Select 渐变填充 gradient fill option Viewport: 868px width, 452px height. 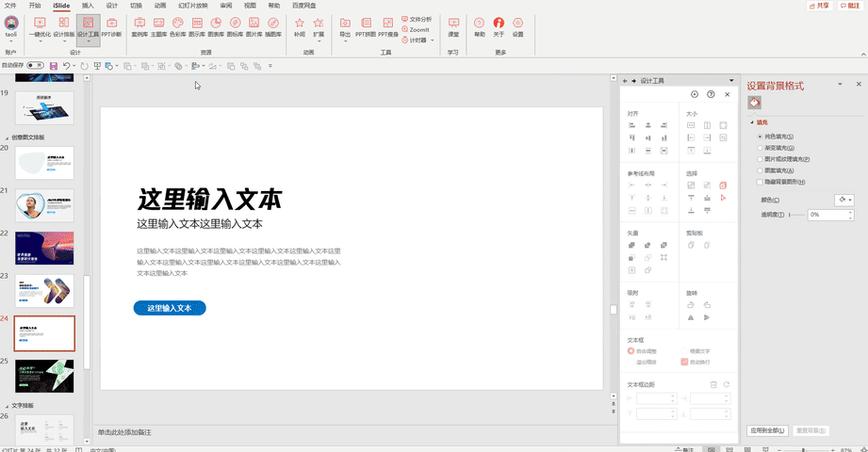(760, 148)
